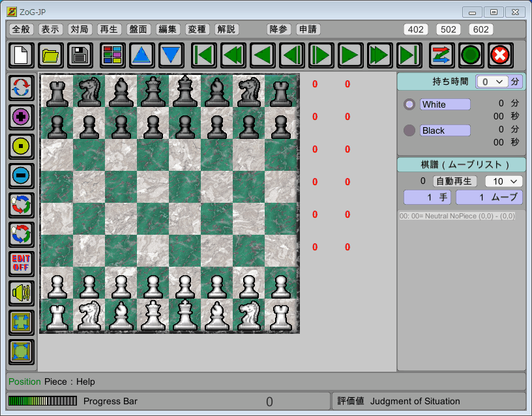
Task: Select the Black player radio button
Action: [409, 130]
